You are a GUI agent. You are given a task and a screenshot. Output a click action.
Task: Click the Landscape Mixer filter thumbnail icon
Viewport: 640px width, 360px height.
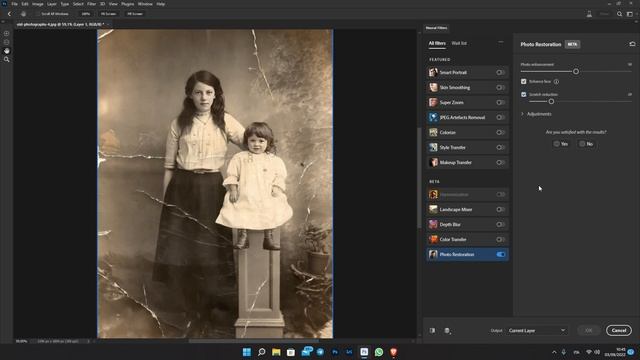point(433,209)
